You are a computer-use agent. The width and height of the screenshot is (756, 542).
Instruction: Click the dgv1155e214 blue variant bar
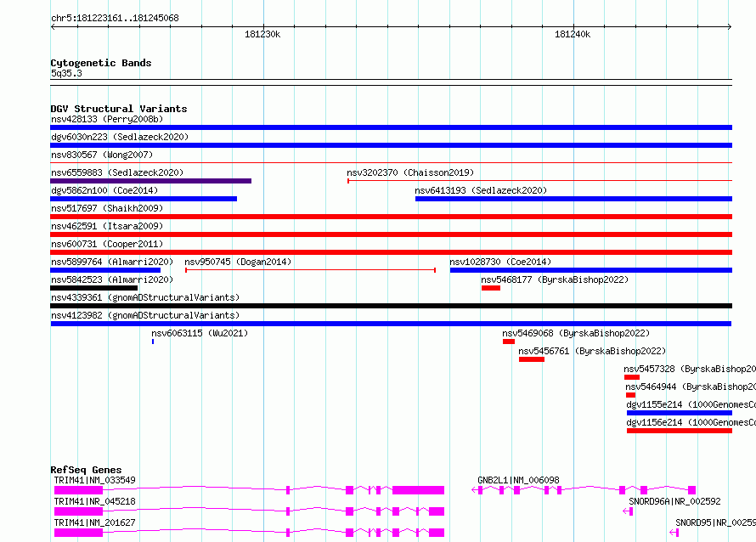680,413
